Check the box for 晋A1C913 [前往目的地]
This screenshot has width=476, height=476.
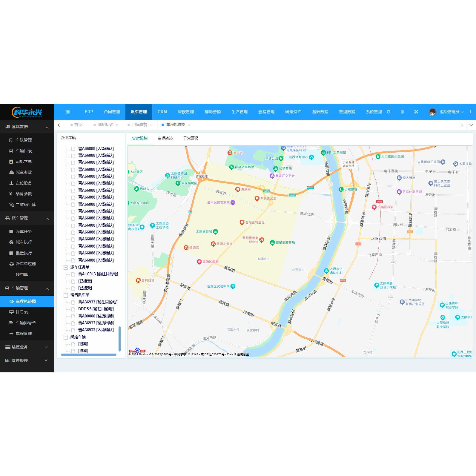(x=73, y=274)
